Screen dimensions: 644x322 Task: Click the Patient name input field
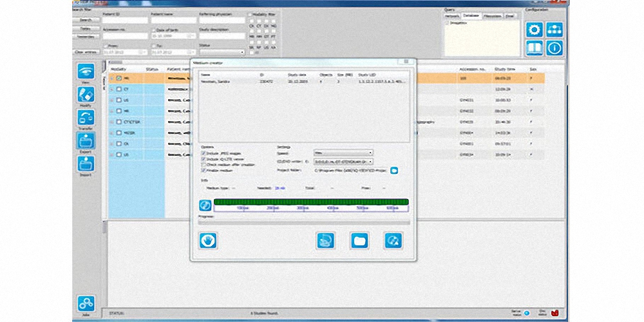coord(173,21)
